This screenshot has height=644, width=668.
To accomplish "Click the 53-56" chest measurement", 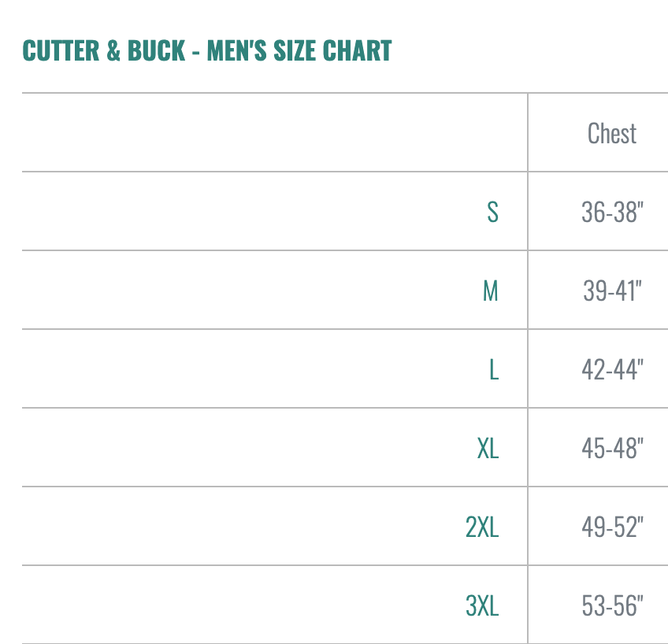I will click(612, 605).
